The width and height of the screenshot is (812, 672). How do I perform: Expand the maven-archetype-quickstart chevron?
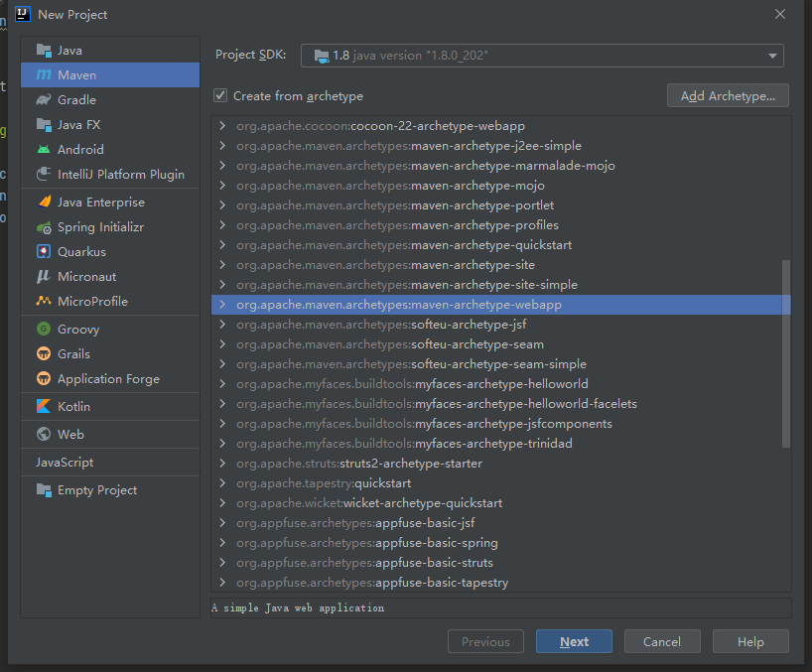(222, 245)
